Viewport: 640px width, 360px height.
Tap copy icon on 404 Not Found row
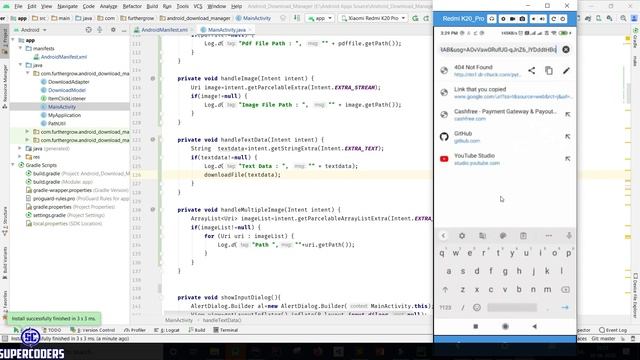[x=549, y=71]
